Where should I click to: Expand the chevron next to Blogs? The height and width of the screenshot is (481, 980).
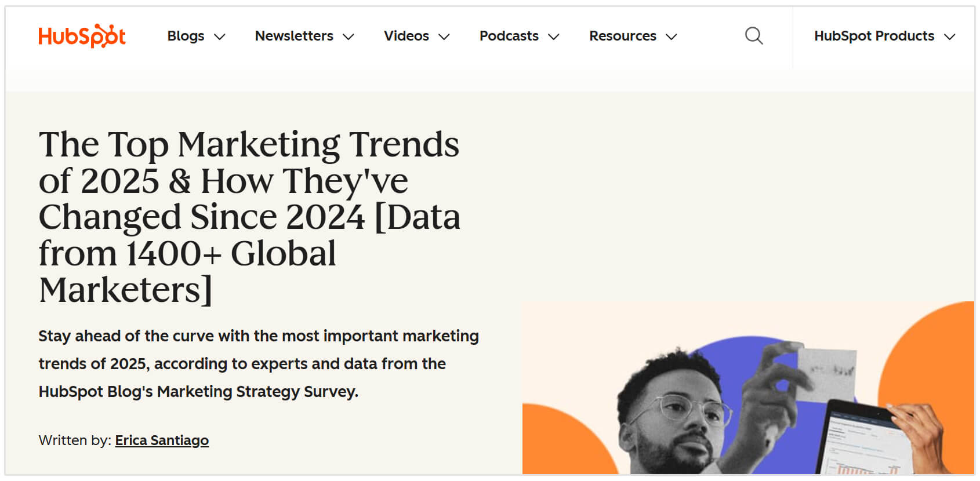(220, 37)
